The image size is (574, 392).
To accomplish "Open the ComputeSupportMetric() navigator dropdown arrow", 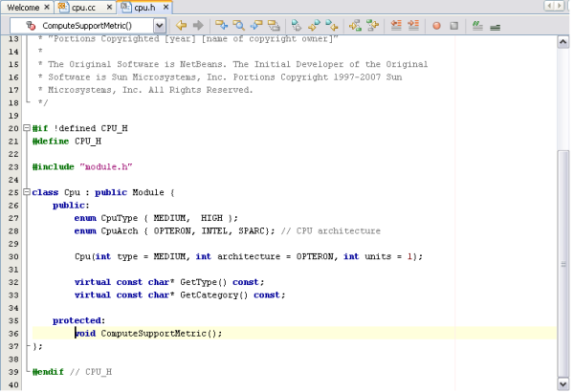I will tap(159, 26).
